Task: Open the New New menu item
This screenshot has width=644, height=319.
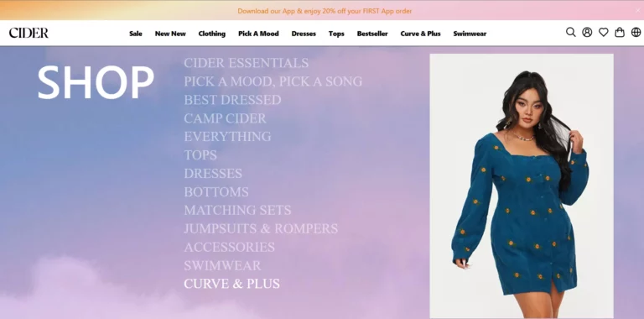Action: [x=170, y=34]
